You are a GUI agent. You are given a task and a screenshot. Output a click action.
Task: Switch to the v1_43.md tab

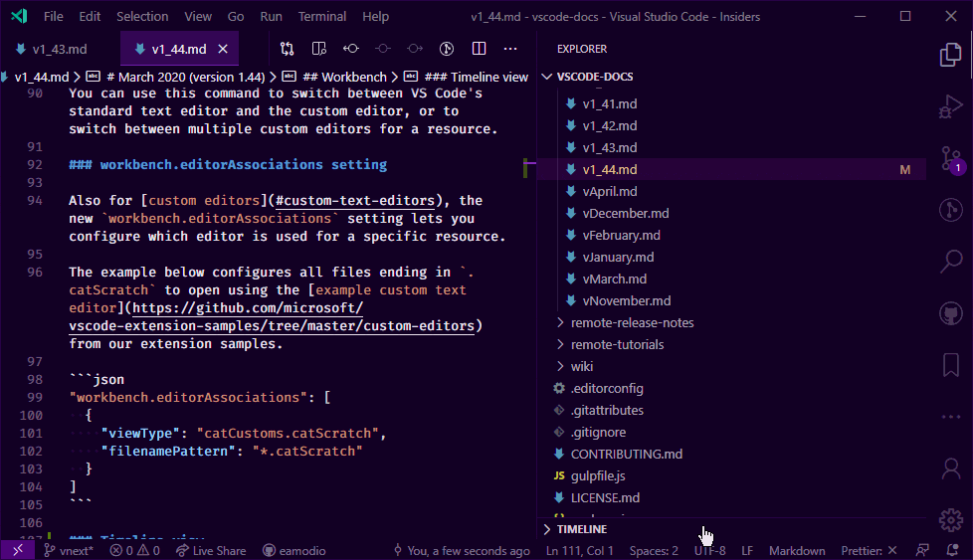[x=60, y=49]
